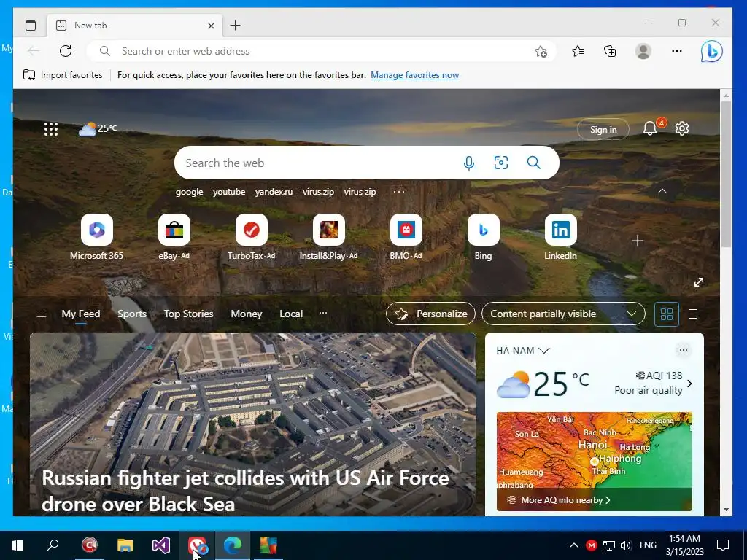Viewport: 747px width, 560px height.
Task: Open Microsoft 365 quick link
Action: coord(97,237)
